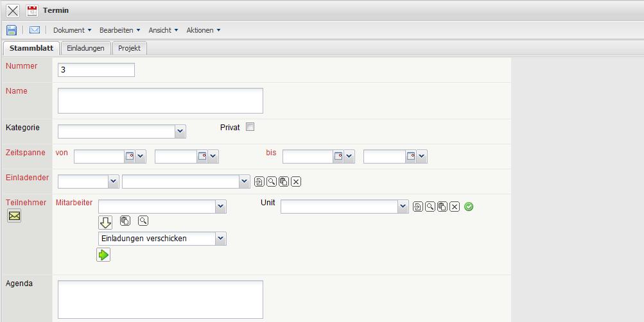Switch to the Einladungen tab
The height and width of the screenshot is (322, 644).
click(x=85, y=48)
